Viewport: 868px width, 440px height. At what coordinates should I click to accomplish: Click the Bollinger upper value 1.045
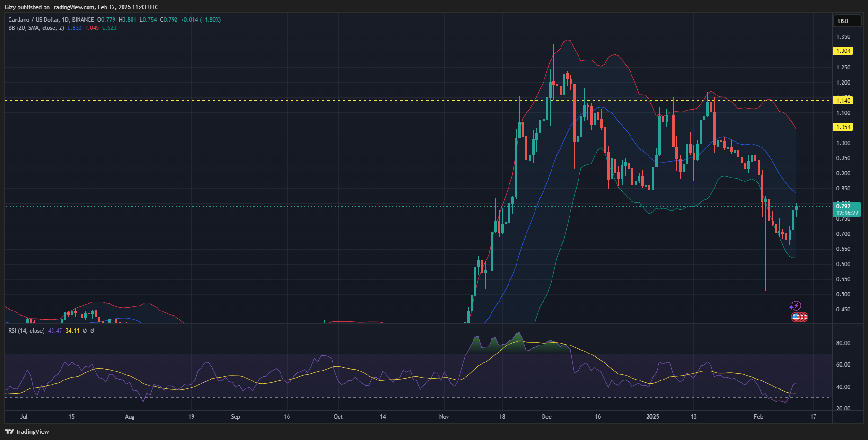(x=92, y=28)
